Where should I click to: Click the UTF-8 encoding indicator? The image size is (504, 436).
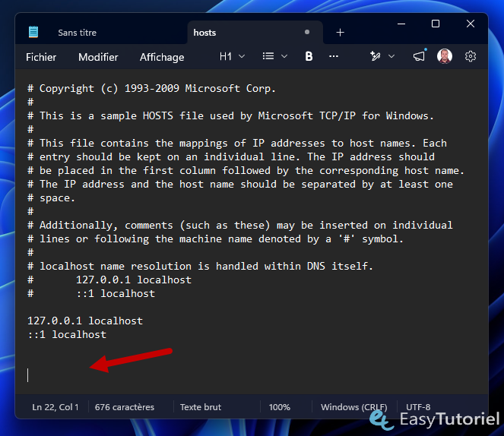[418, 407]
